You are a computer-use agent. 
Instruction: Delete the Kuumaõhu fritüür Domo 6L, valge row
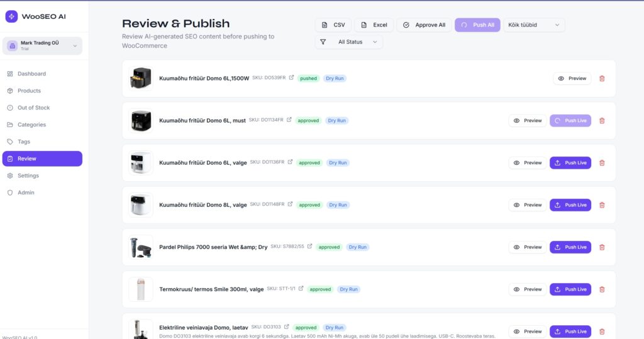click(x=602, y=163)
